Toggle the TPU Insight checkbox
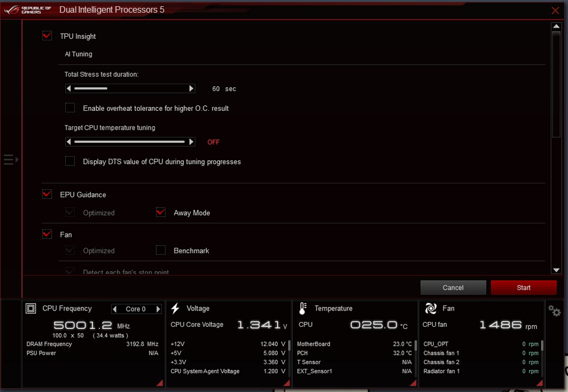The height and width of the screenshot is (392, 568). 47,36
